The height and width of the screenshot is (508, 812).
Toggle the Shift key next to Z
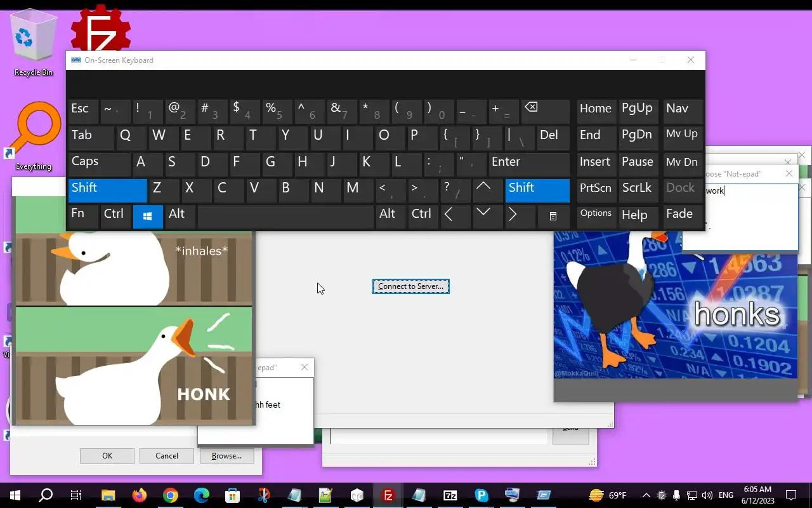(107, 189)
